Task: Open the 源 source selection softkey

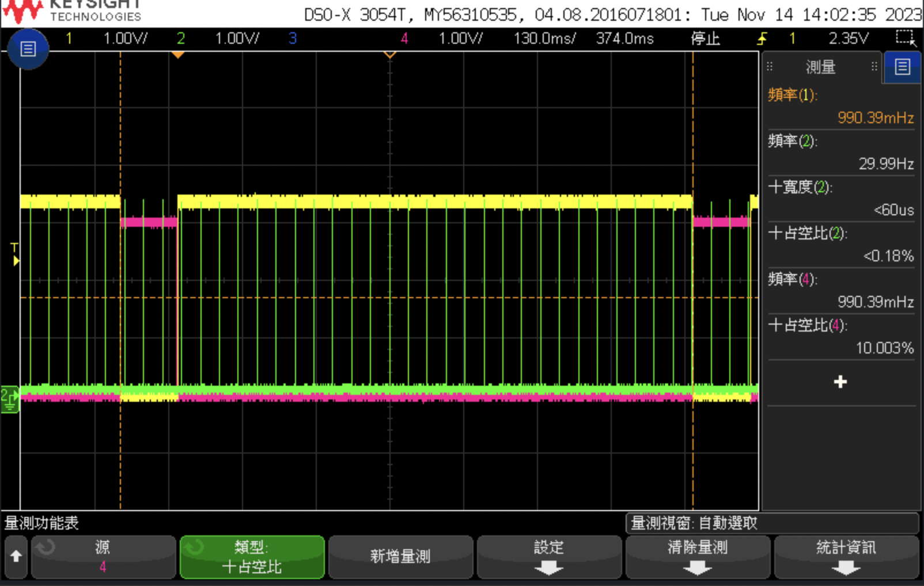Action: point(103,556)
